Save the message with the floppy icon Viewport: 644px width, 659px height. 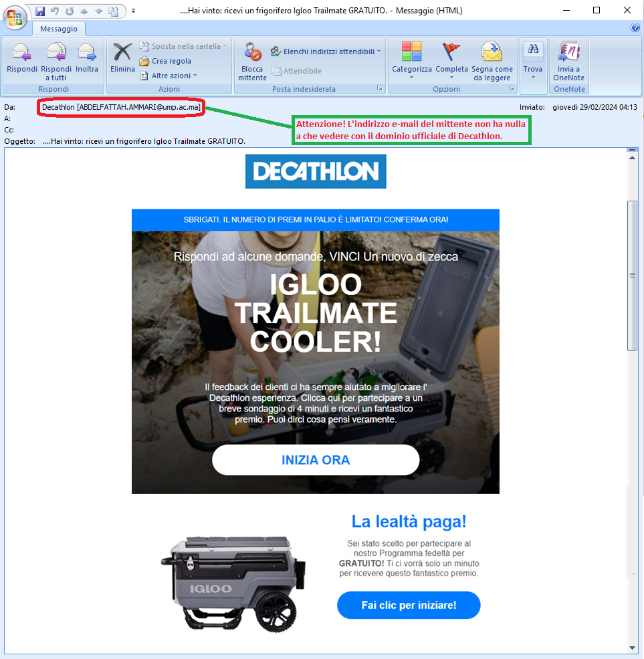(x=40, y=11)
